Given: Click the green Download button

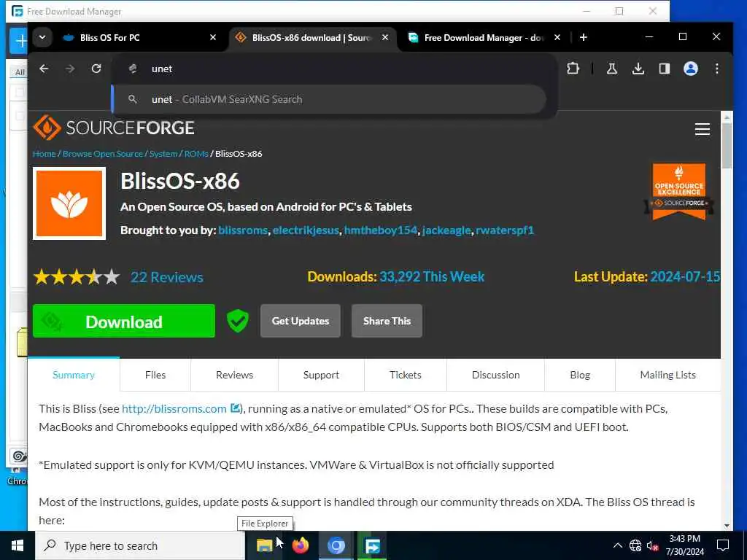Looking at the screenshot, I should [124, 322].
